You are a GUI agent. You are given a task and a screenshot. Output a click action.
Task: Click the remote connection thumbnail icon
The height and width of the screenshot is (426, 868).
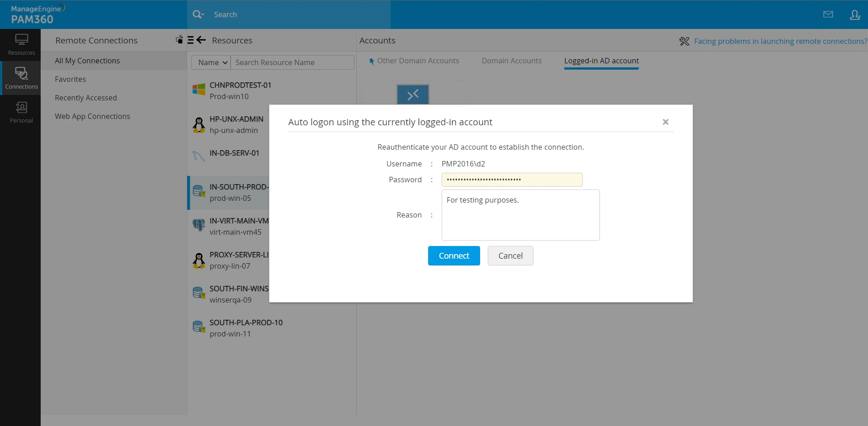click(413, 95)
